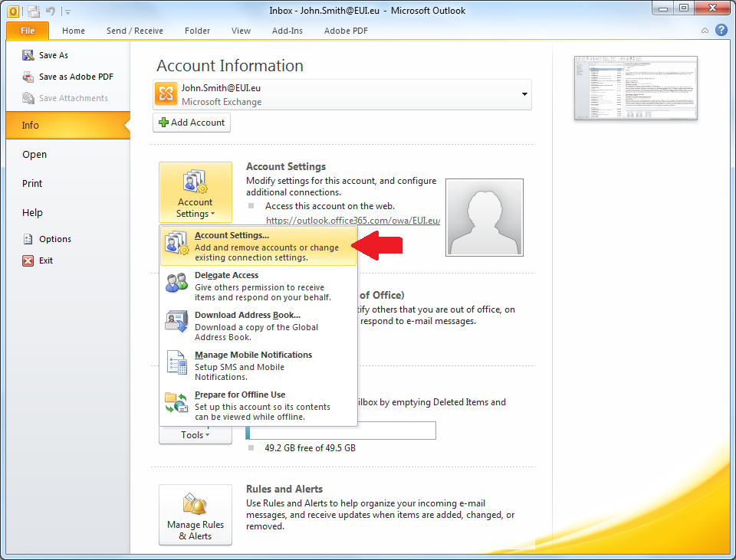Open the outlook.office365.com web access link

(x=353, y=221)
